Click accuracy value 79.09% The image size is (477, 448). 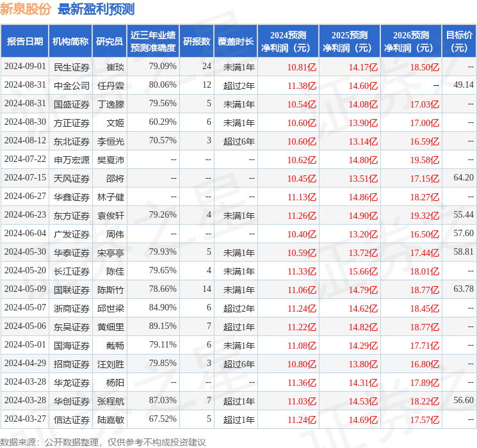click(163, 67)
